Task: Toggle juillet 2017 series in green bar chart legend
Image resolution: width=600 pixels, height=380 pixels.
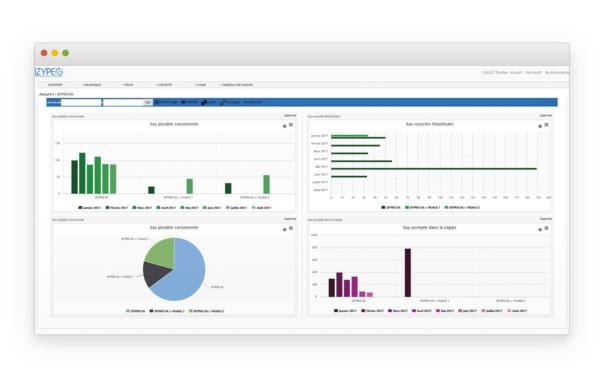Action: [237, 207]
